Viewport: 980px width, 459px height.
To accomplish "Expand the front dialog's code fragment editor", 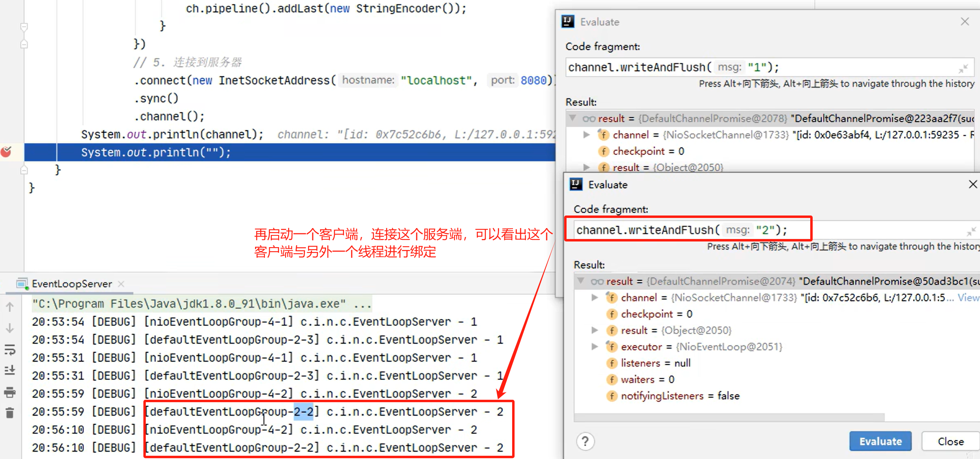I will click(x=971, y=231).
